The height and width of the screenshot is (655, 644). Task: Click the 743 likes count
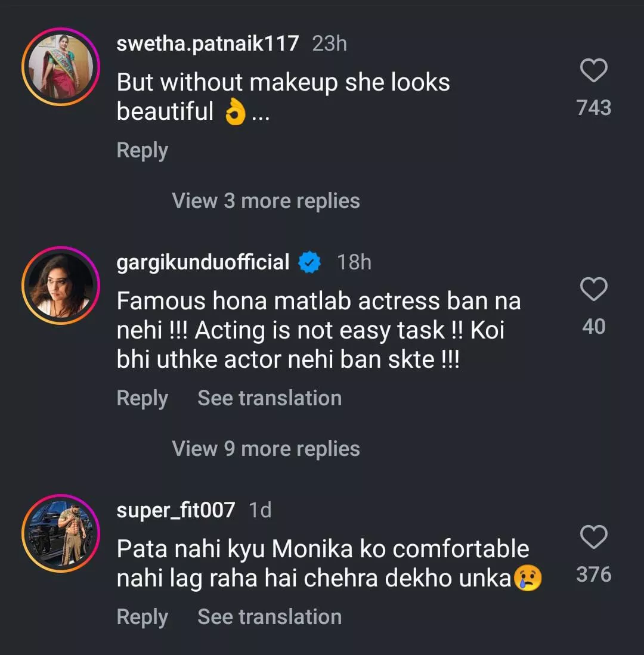594,108
